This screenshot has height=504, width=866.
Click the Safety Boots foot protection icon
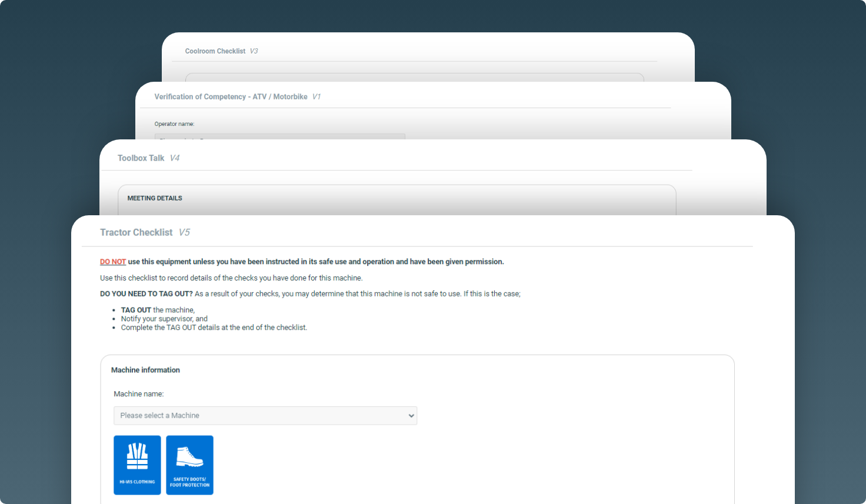pos(189,465)
